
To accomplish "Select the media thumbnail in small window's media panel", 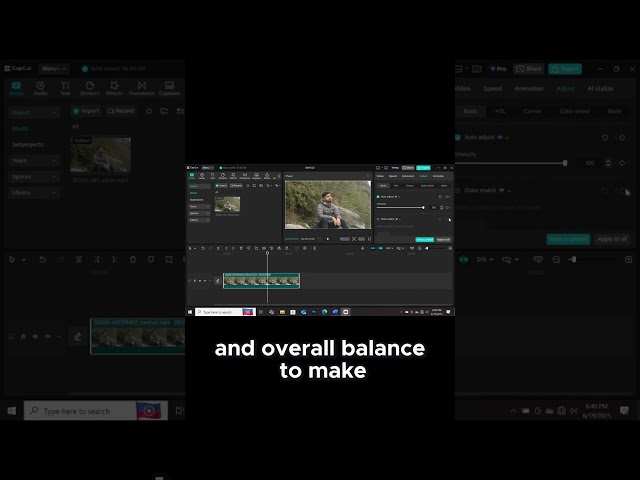I will pos(227,204).
